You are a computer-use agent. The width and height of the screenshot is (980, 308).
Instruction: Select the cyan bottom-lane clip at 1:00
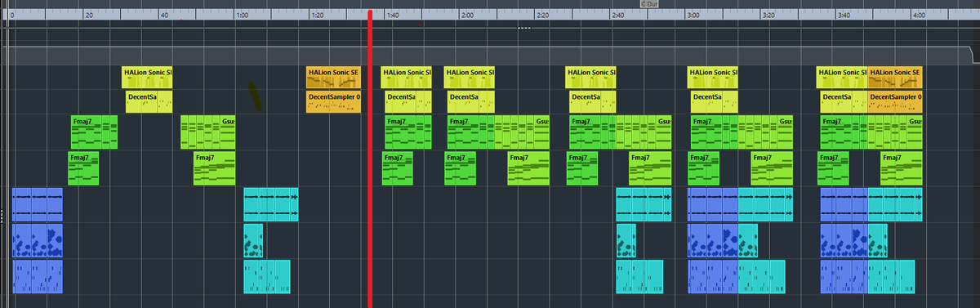(267, 276)
